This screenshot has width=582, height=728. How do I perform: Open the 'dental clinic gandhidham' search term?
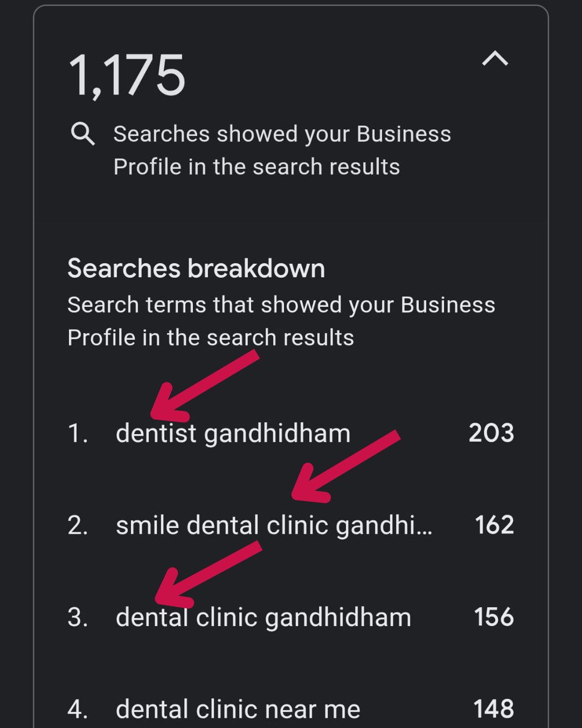[x=263, y=617]
